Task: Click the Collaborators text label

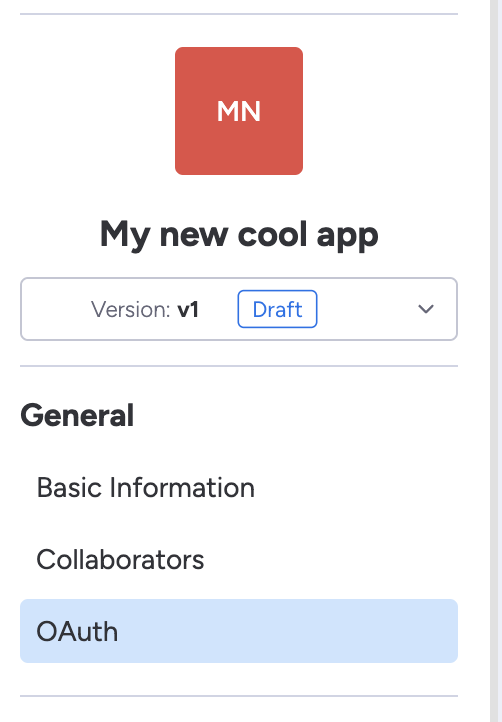Action: (x=120, y=559)
